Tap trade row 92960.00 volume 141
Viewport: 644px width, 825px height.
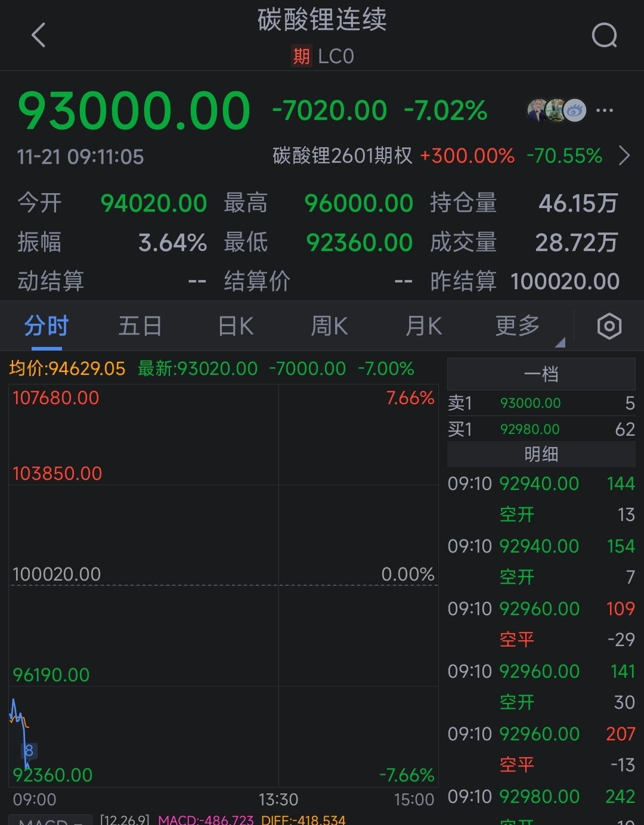(x=541, y=671)
